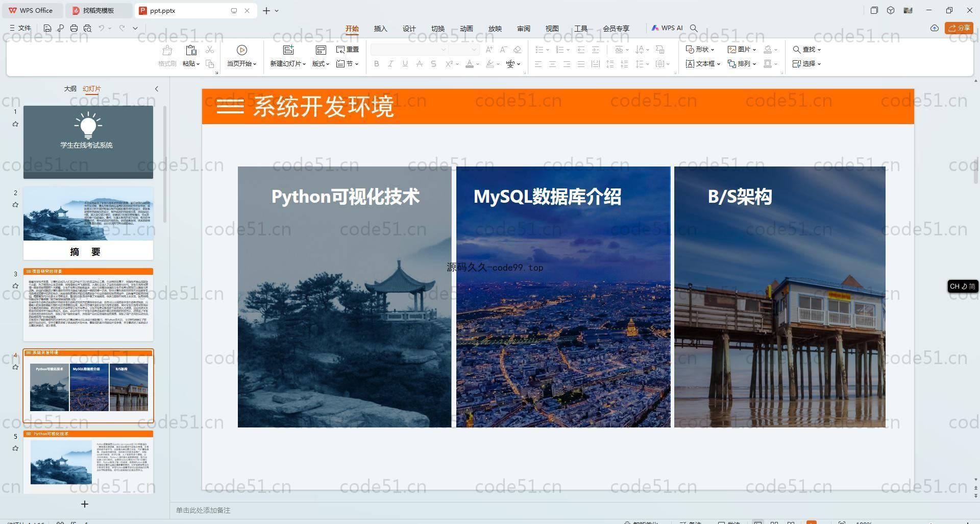980x524 pixels.
Task: Click the Format Painter (格式刷) icon
Action: 167,50
